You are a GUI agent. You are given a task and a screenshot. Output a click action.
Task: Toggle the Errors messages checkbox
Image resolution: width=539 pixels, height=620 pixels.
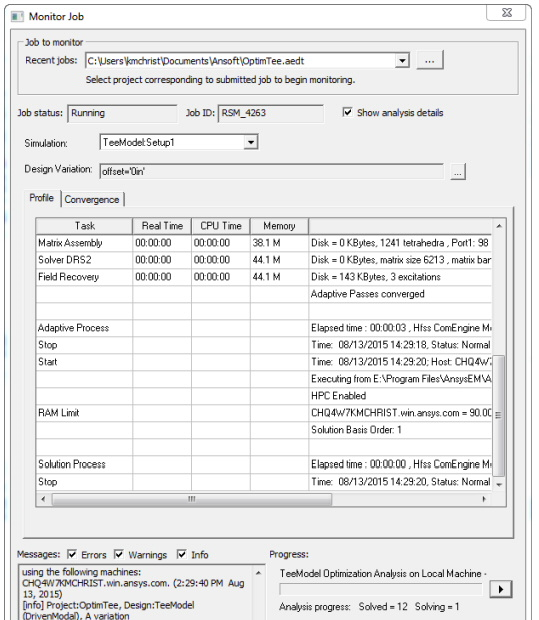pyautogui.click(x=72, y=554)
